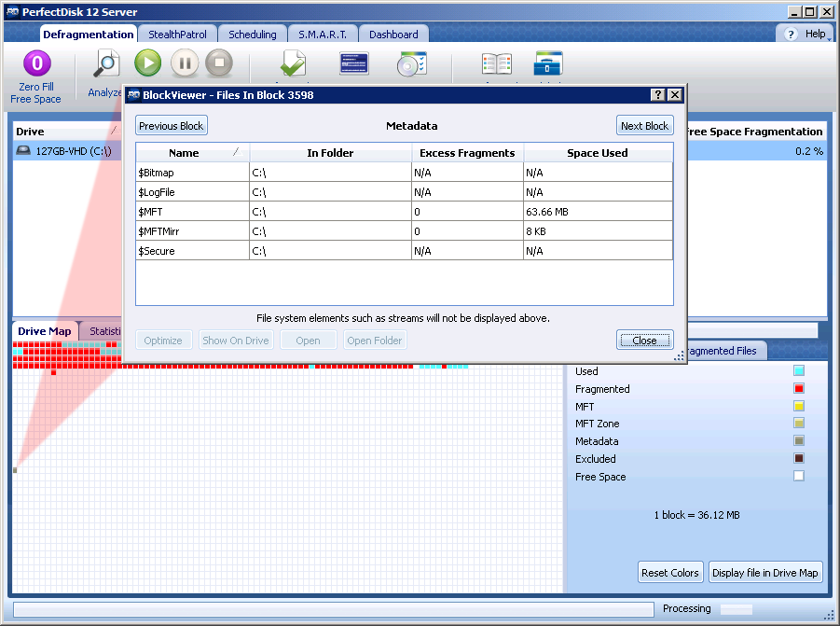This screenshot has width=840, height=626.
Task: Select the $MFTMirr row
Action: pyautogui.click(x=405, y=231)
